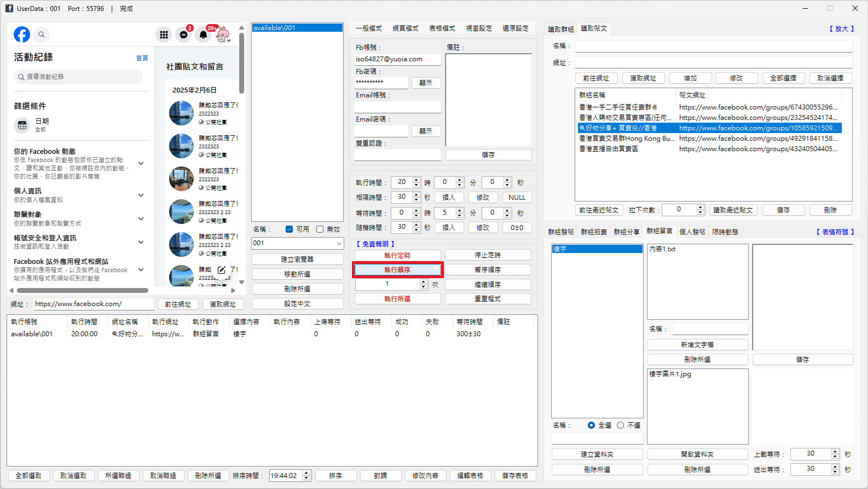
Task: Click the Fb帳號 input field
Action: (x=397, y=59)
